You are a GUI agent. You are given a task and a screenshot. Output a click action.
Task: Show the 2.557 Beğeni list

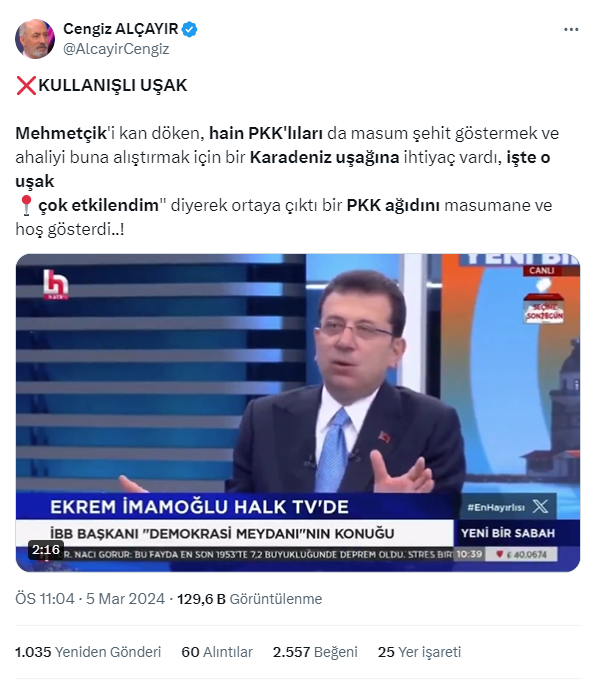coord(315,652)
